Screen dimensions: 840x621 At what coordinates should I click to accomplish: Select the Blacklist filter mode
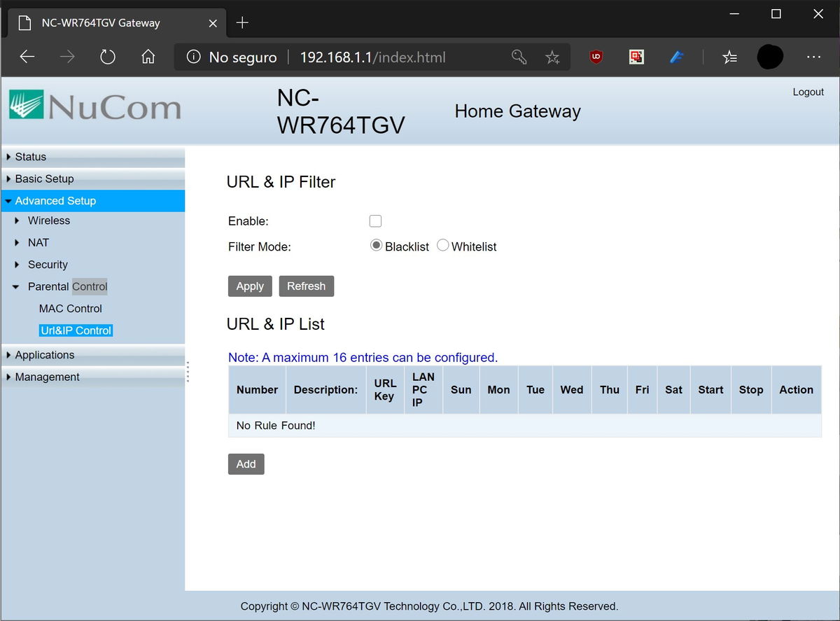tap(376, 245)
